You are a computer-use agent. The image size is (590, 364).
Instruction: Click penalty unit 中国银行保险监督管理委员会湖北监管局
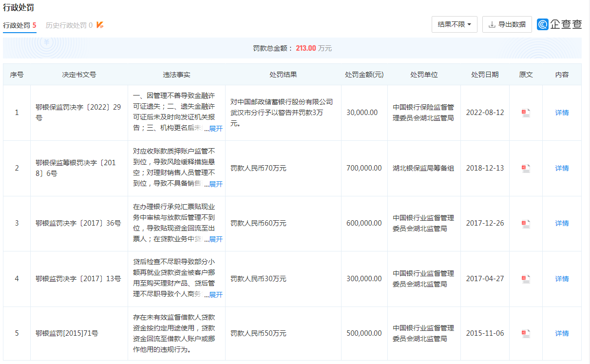[x=423, y=113]
